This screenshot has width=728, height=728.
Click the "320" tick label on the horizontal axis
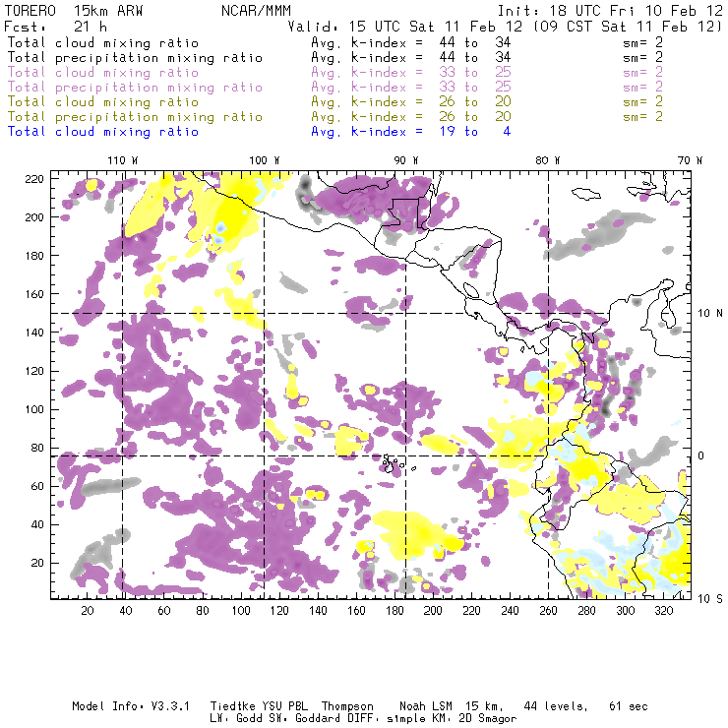point(663,611)
